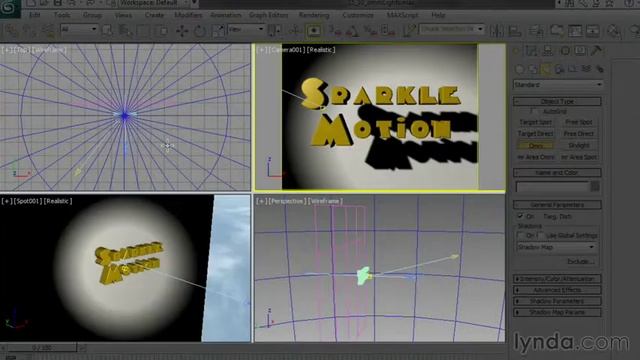The image size is (640, 360).
Task: Open the Workspace Default dropdown
Action: pos(154,3)
